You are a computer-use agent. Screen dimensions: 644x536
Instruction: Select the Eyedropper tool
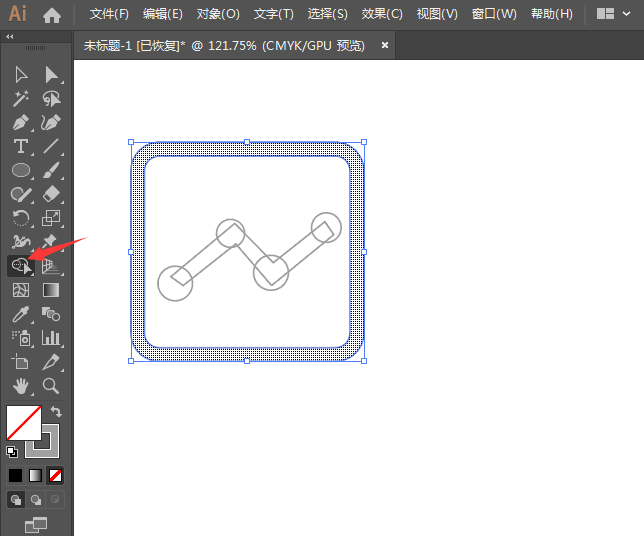point(21,314)
